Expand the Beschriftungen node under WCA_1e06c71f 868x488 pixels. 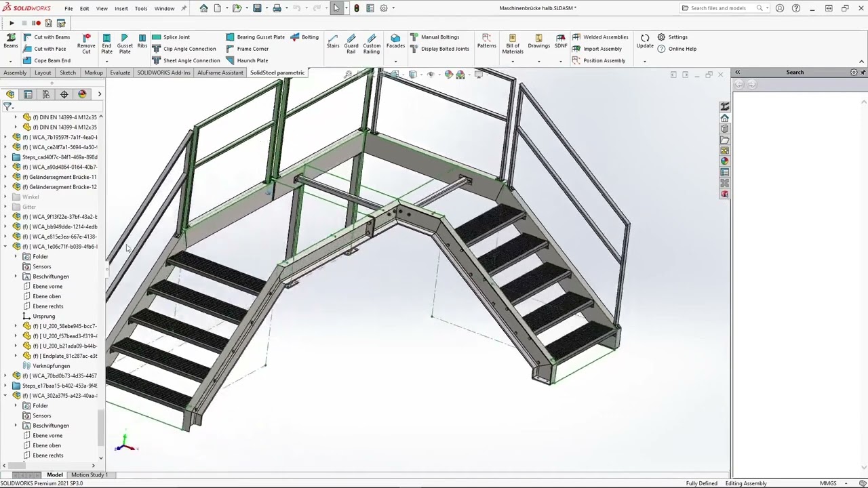tap(16, 277)
